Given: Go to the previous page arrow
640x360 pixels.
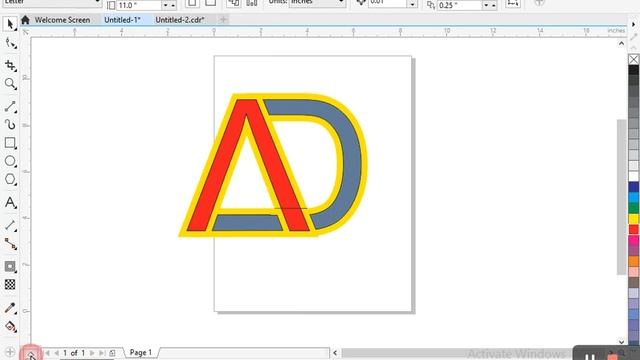Looking at the screenshot, I should pyautogui.click(x=56, y=353).
